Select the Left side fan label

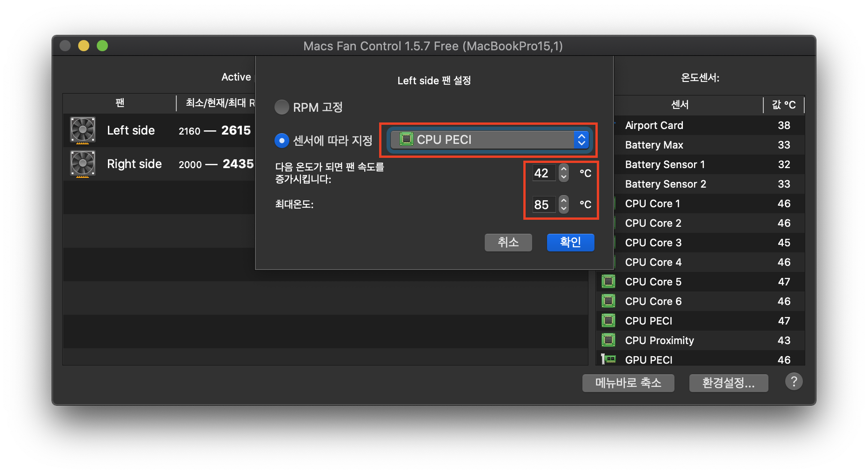click(131, 130)
